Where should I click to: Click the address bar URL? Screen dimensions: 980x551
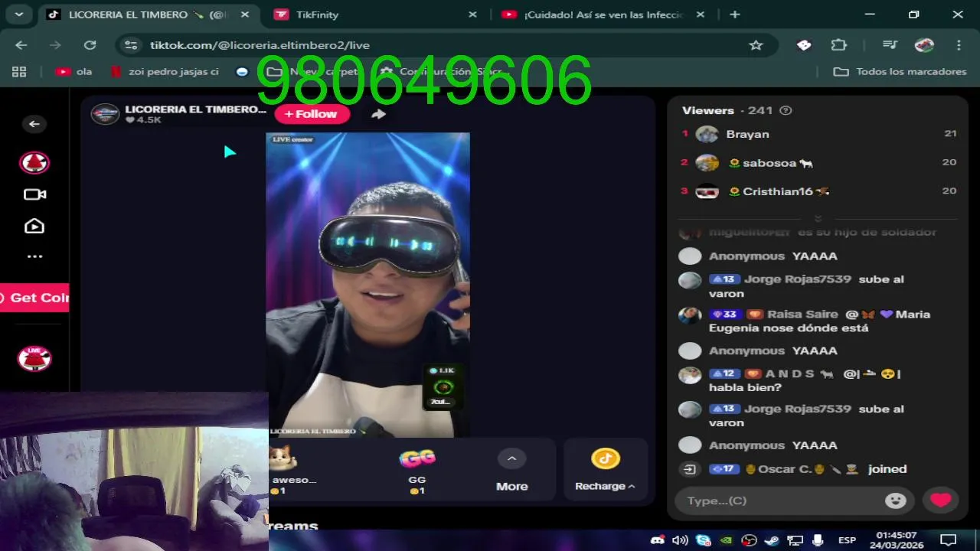[260, 45]
